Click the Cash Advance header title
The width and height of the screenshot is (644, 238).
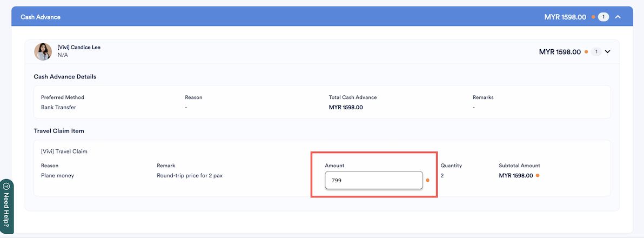point(41,17)
